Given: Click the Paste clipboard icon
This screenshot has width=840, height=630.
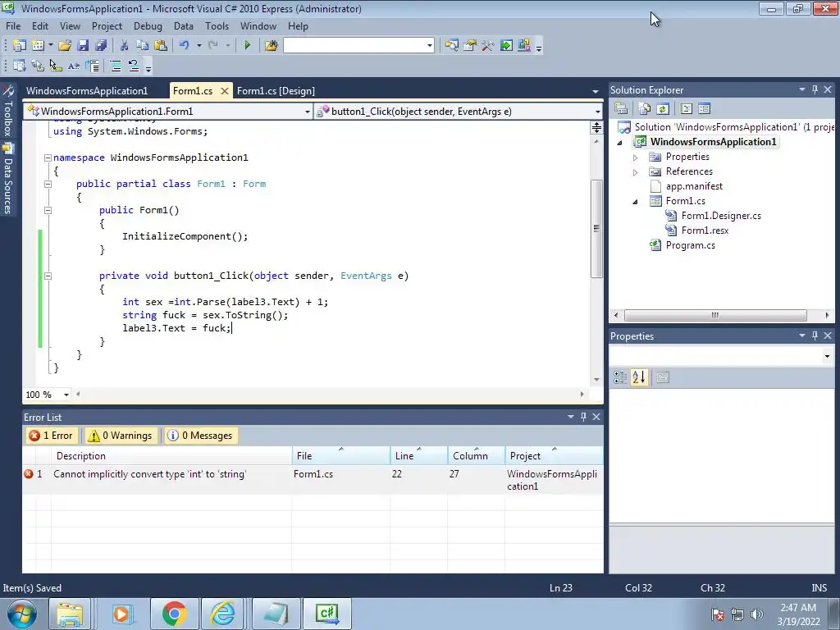Looking at the screenshot, I should pos(161,46).
